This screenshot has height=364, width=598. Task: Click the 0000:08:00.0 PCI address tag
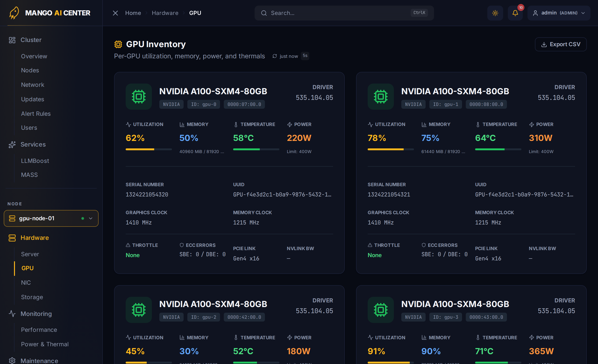486,105
